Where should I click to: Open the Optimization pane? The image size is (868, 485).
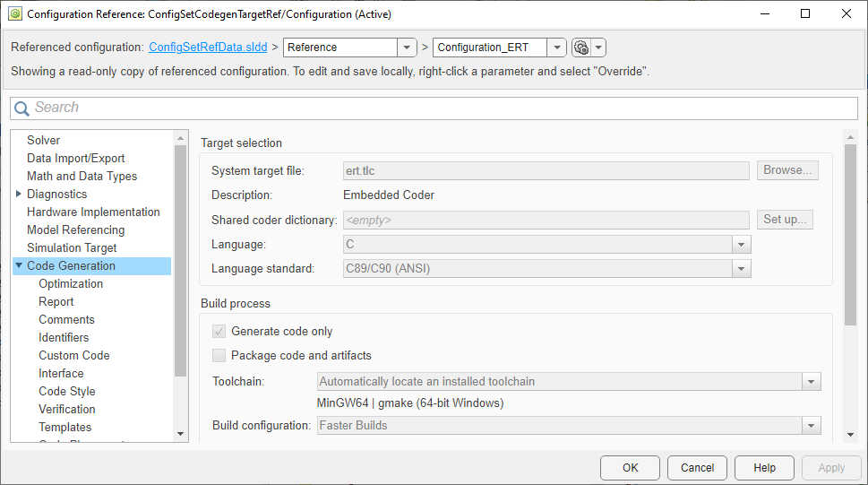coord(71,283)
